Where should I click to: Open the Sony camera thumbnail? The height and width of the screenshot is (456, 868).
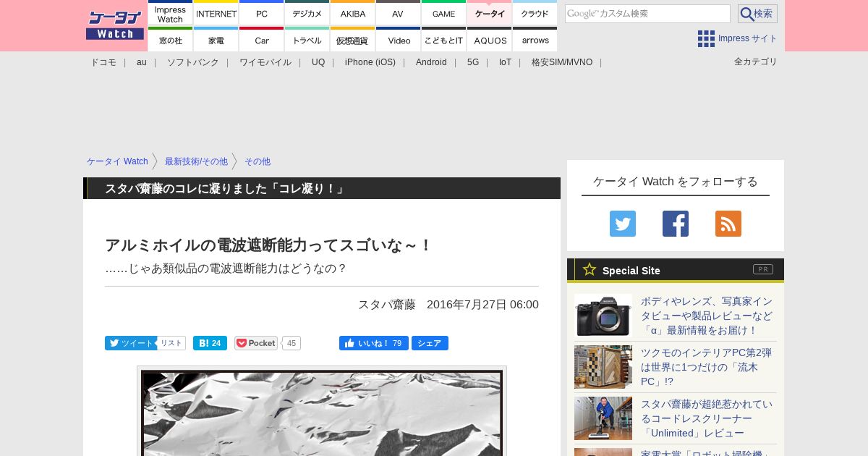(x=603, y=316)
